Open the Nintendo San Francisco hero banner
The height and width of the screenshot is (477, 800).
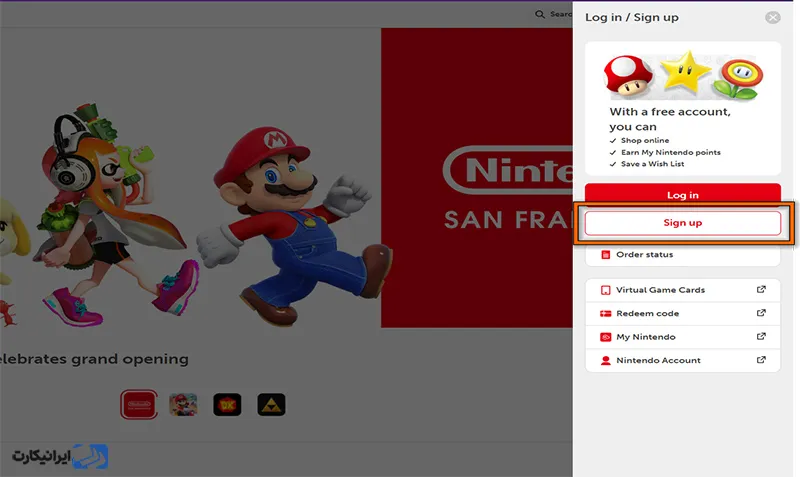click(x=476, y=178)
